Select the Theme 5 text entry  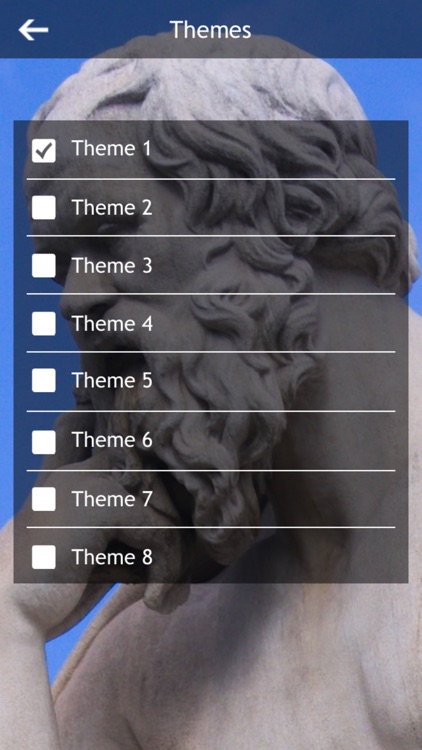pos(112,381)
